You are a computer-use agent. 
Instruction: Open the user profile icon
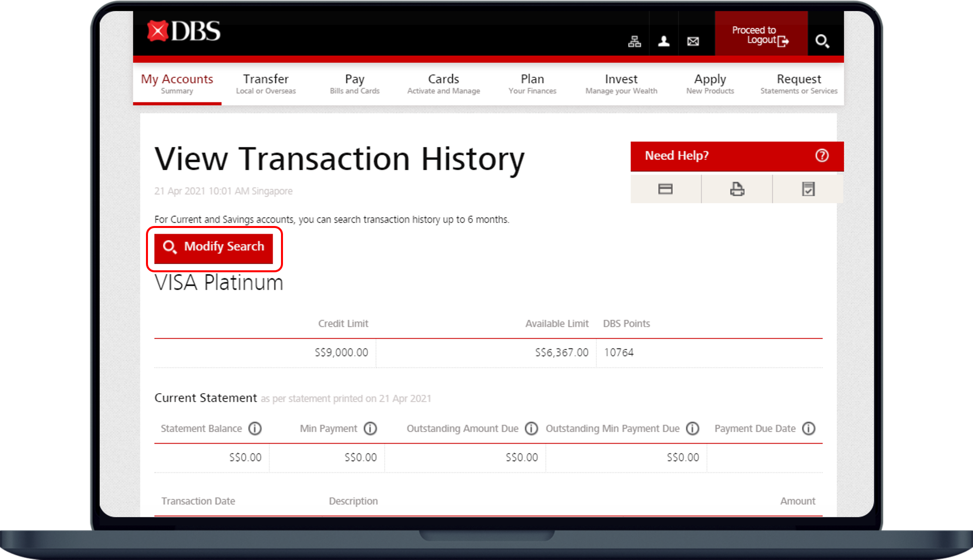point(664,41)
